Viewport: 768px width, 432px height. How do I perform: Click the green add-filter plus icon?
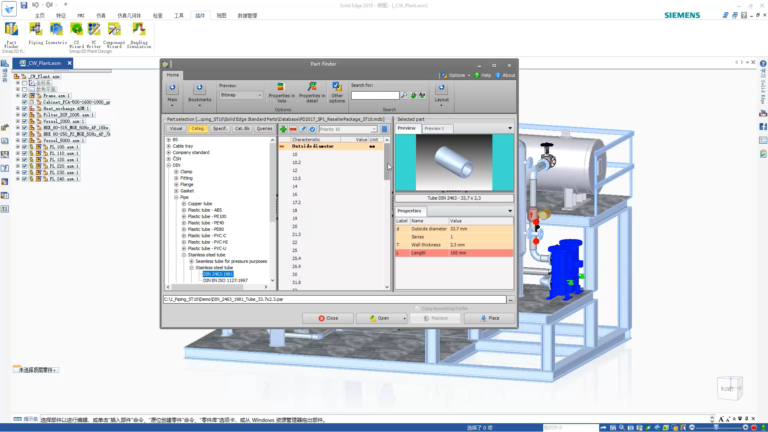[x=283, y=129]
